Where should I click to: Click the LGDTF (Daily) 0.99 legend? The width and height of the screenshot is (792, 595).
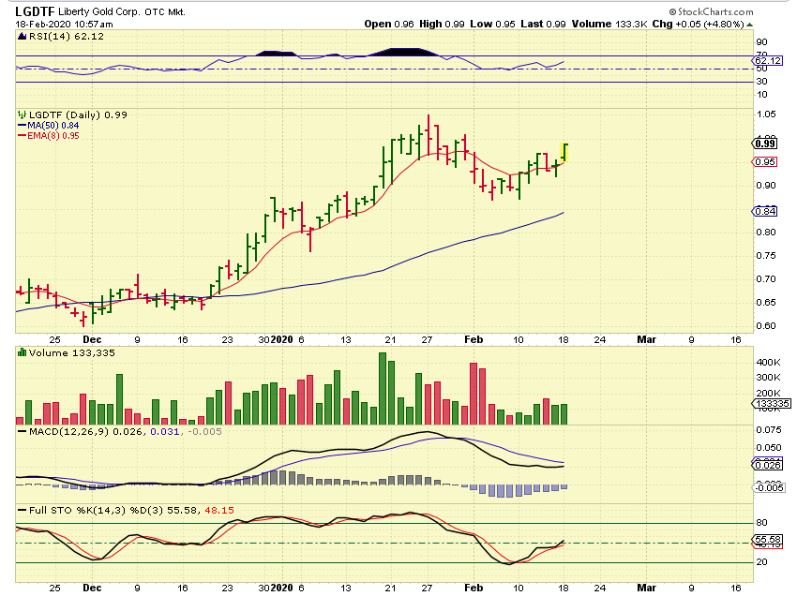(x=78, y=115)
